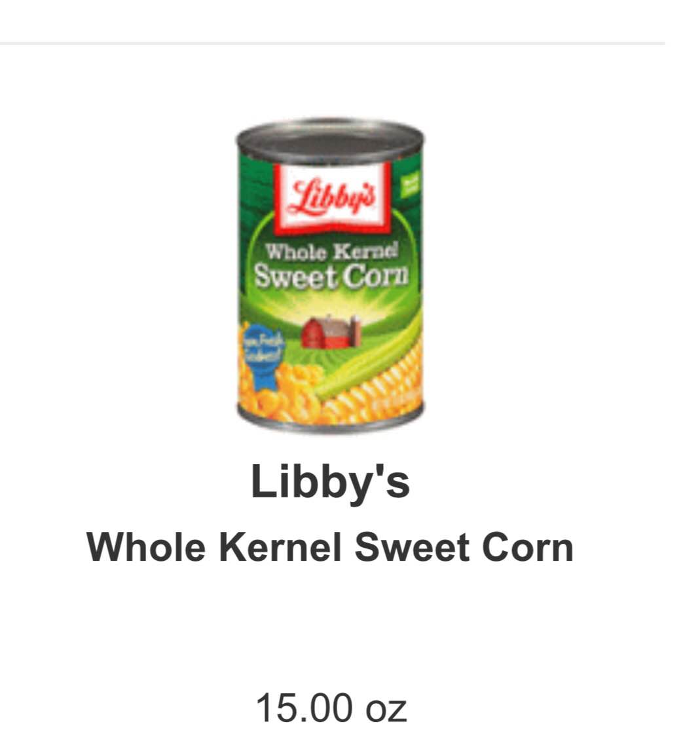Click "Sweet Corn" text printed on the can

[330, 276]
